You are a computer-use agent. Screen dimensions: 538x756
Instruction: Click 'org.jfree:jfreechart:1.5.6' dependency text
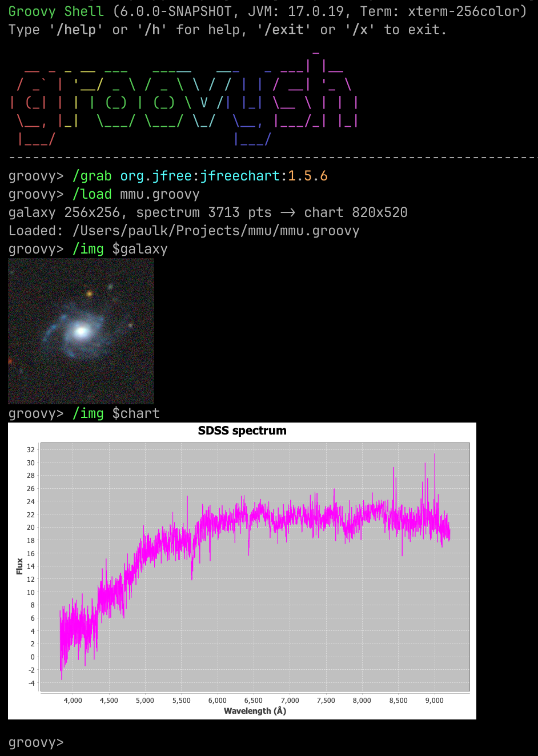click(224, 176)
